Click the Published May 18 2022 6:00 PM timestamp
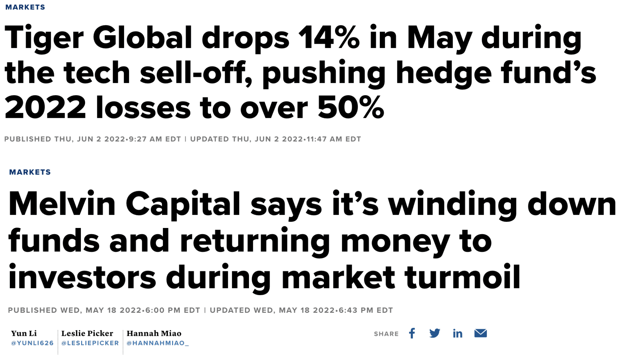This screenshot has width=628, height=364. (x=104, y=310)
